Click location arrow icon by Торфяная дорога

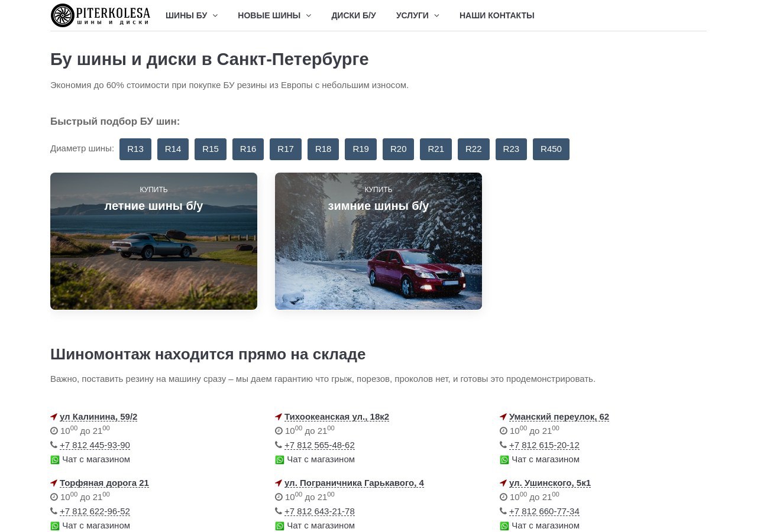click(x=54, y=483)
